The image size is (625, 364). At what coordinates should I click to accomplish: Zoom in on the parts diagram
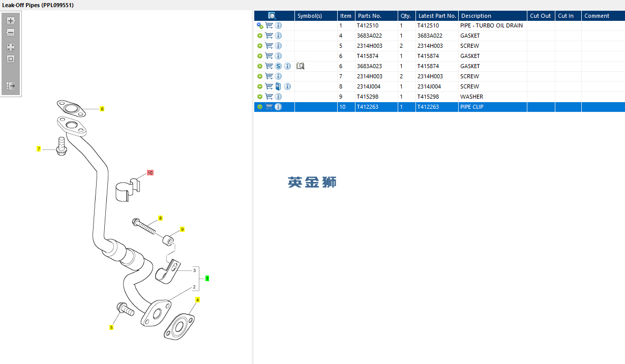10,21
